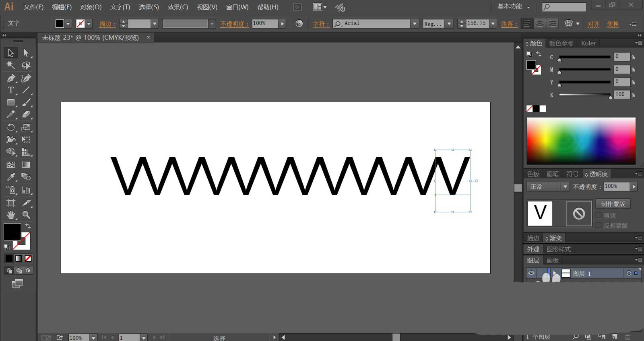Select the Gradient tool

click(26, 164)
